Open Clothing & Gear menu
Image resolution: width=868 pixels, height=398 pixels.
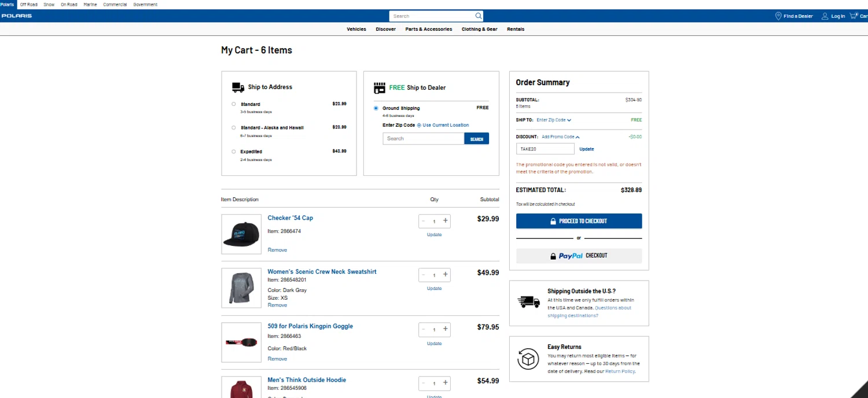click(x=479, y=29)
